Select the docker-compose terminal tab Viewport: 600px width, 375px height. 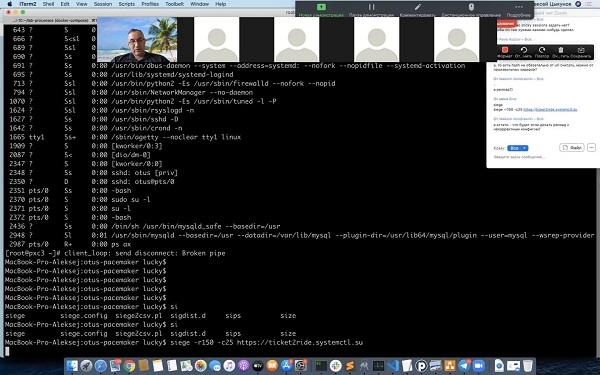tap(52, 20)
